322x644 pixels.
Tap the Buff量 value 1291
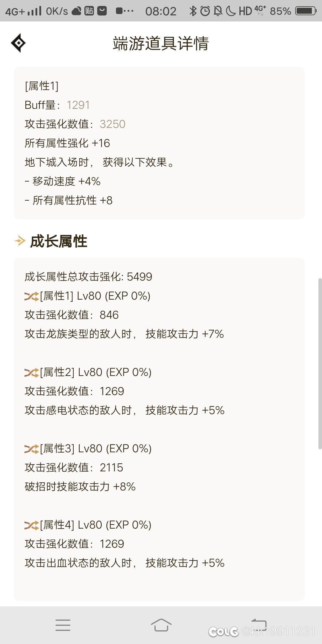[x=78, y=105]
